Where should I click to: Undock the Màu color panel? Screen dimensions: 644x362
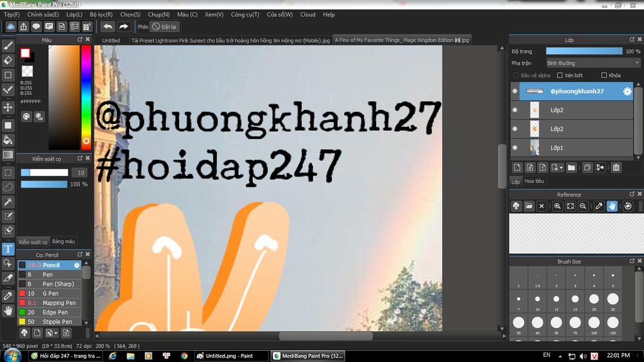[80, 40]
